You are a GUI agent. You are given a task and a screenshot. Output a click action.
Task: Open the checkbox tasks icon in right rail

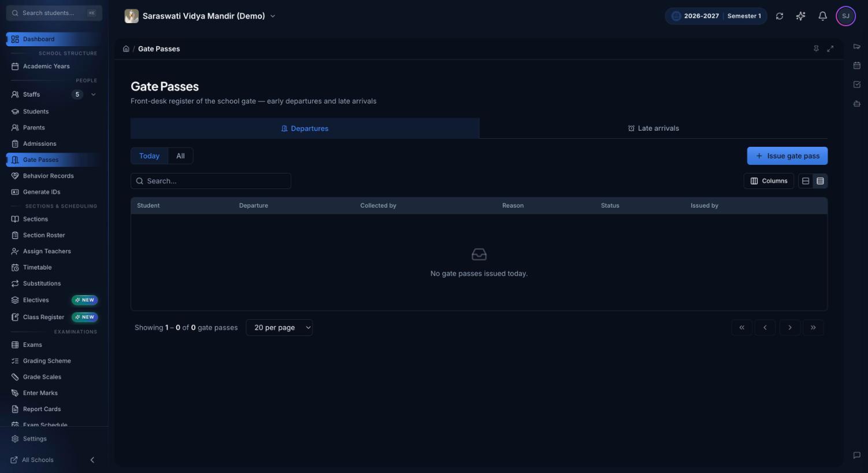point(857,84)
